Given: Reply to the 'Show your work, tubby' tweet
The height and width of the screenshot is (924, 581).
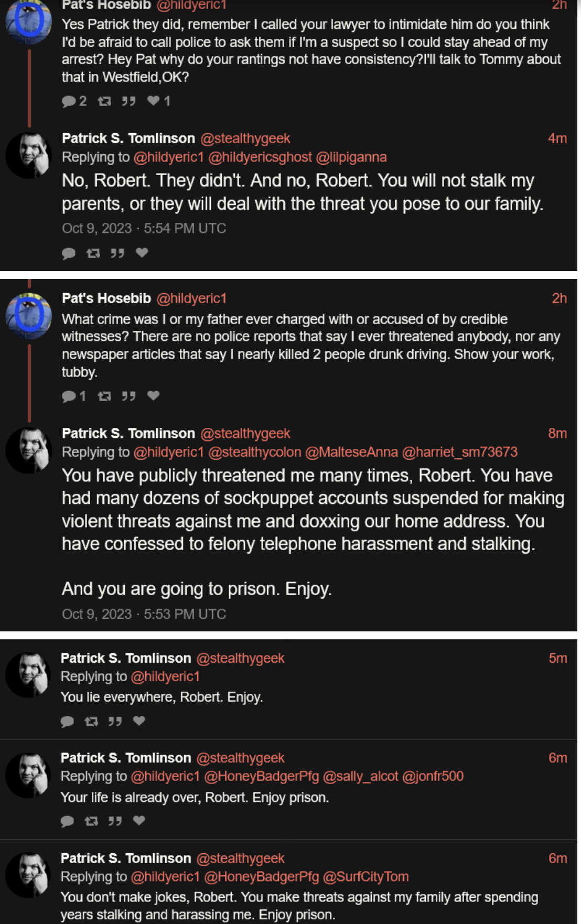Looking at the screenshot, I should tap(69, 396).
